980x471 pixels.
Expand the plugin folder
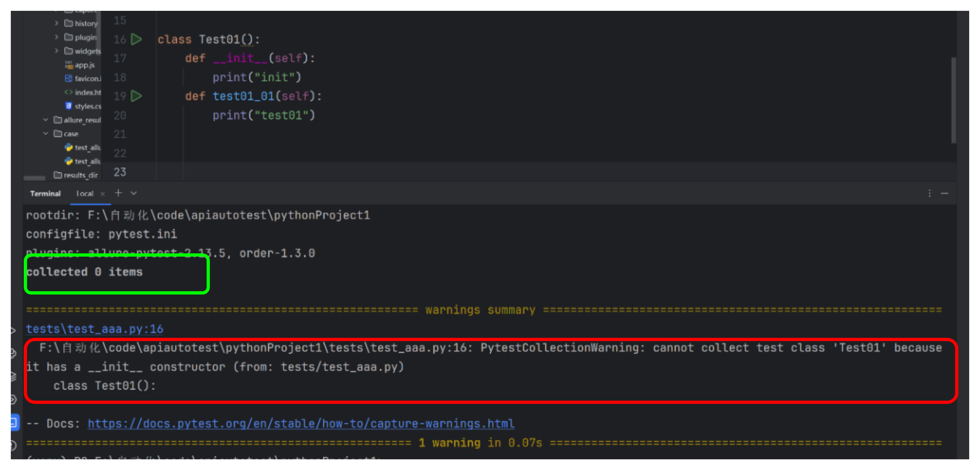[x=56, y=37]
